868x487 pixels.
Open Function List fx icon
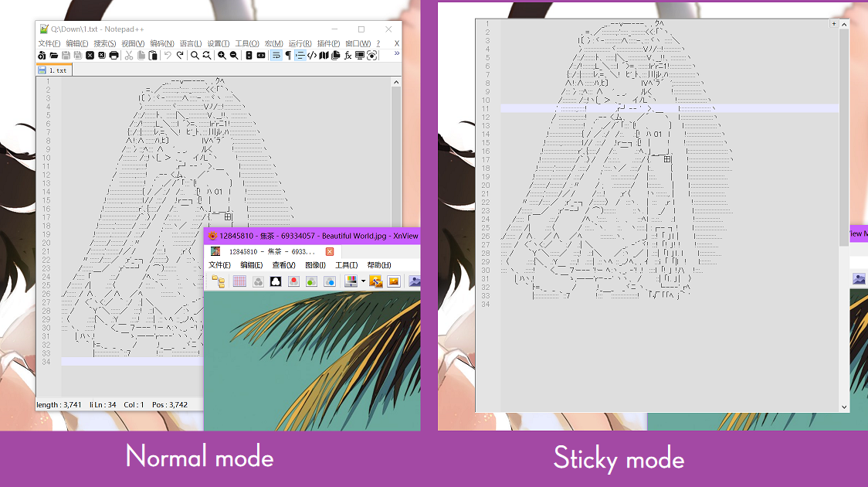coord(348,56)
